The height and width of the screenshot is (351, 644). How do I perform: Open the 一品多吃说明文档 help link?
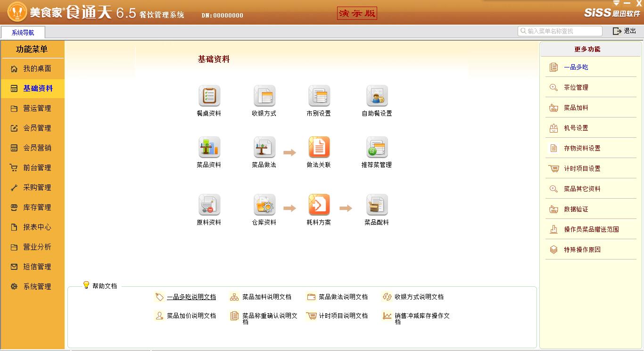[191, 297]
